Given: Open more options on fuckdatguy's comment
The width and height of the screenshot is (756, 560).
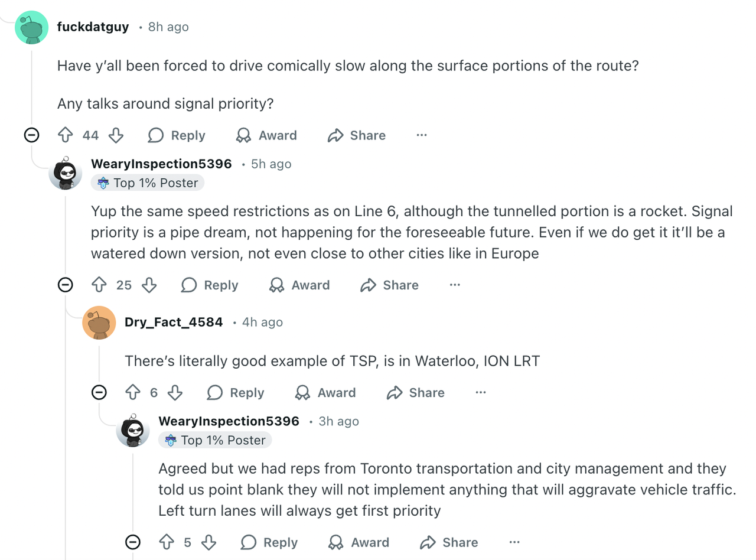Looking at the screenshot, I should [x=421, y=135].
